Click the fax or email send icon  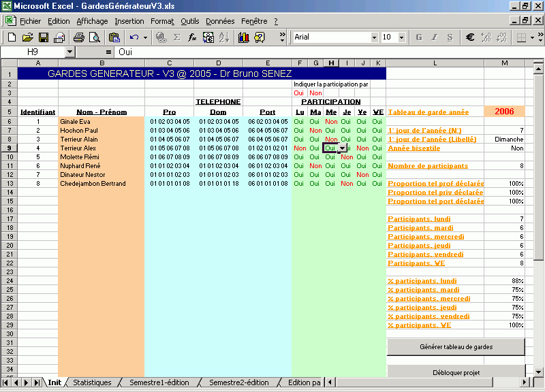59,37
